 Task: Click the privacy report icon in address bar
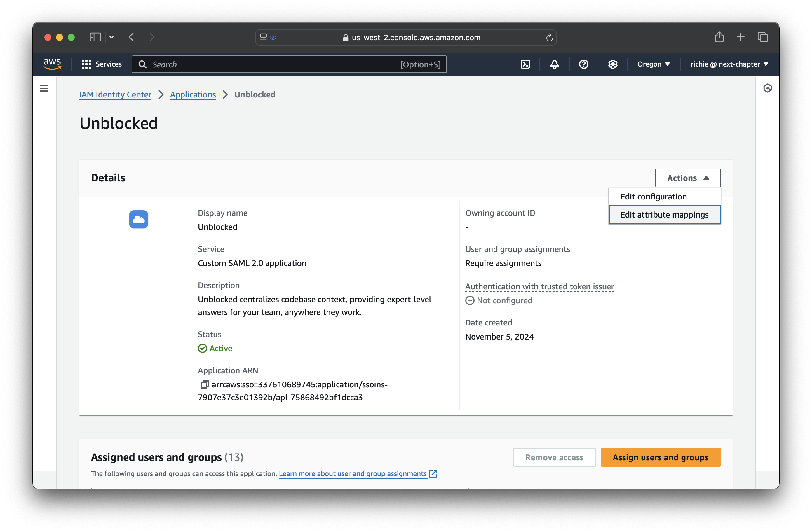coord(273,38)
